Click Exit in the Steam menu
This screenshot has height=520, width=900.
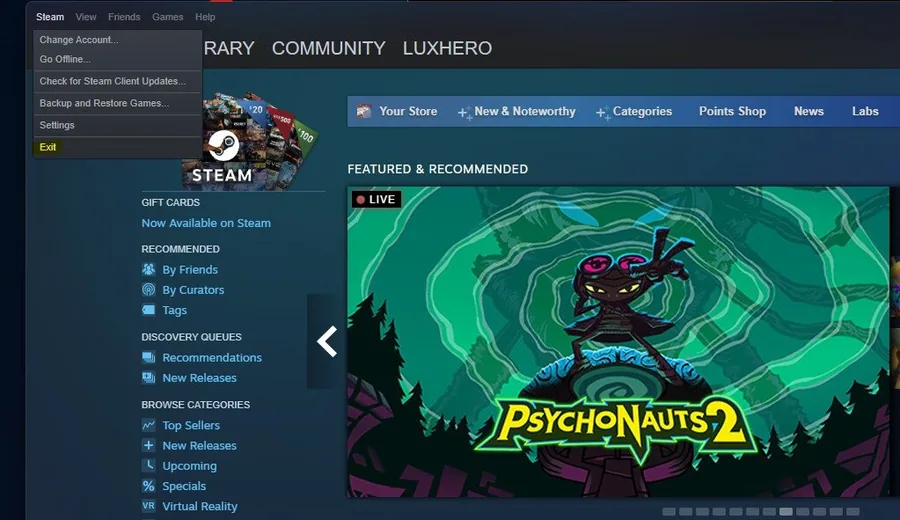118,147
